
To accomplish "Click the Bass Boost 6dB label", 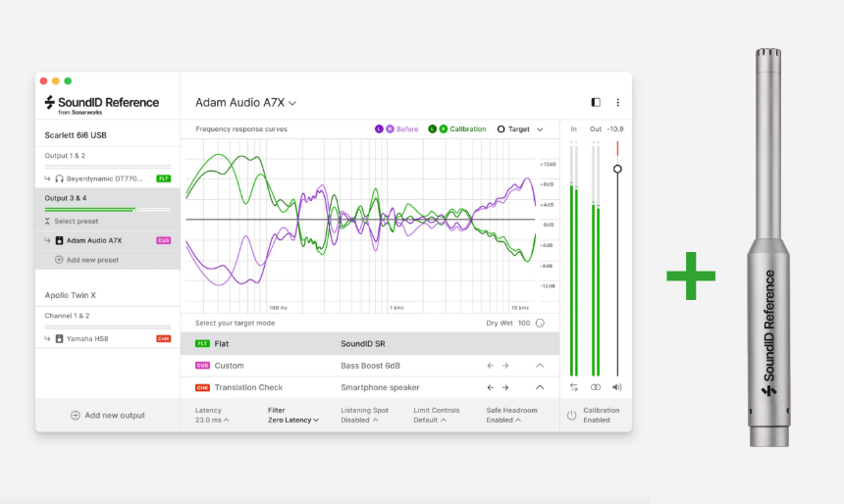I will 370,366.
